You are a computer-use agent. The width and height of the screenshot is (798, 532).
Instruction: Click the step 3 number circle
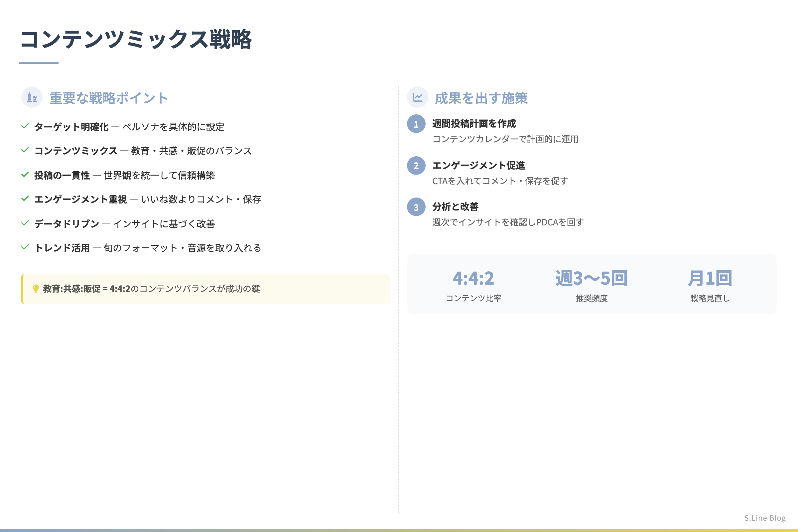[416, 207]
